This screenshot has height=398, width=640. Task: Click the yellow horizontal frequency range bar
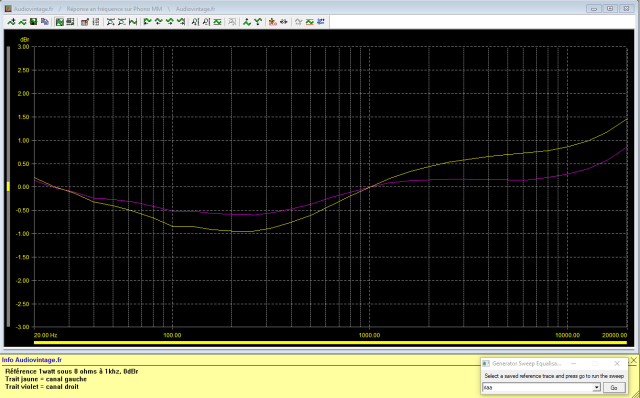point(330,342)
